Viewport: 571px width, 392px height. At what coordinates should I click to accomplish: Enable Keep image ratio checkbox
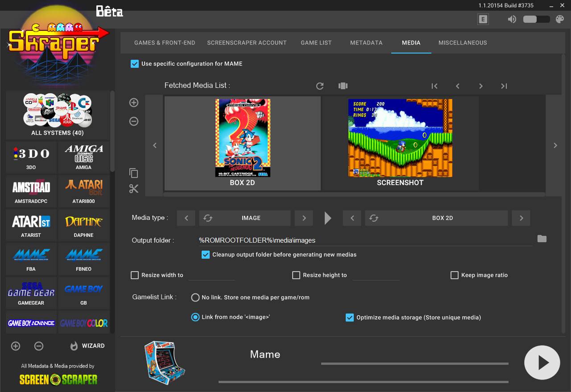tap(455, 275)
